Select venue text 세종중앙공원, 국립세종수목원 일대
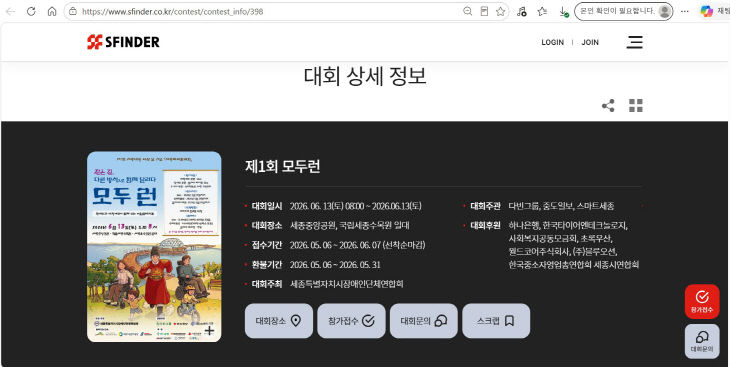The height and width of the screenshot is (367, 730). pos(350,225)
